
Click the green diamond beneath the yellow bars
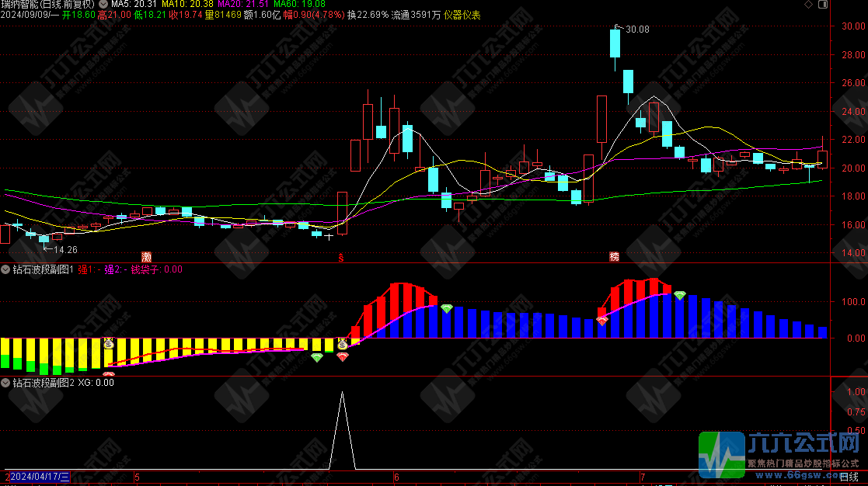[x=316, y=357]
